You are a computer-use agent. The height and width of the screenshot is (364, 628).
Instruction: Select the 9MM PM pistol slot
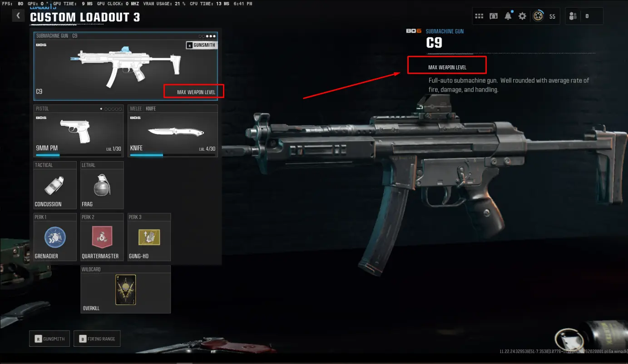point(79,131)
